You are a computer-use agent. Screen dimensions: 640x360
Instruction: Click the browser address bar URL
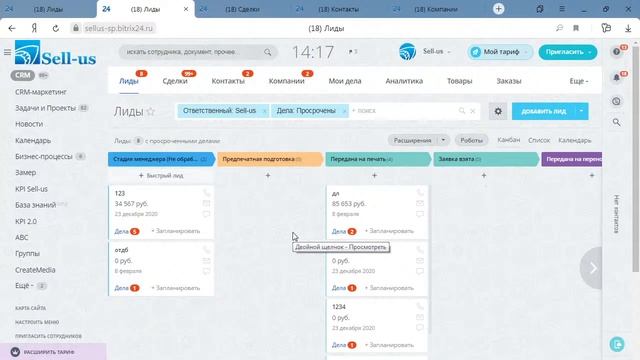point(119,28)
